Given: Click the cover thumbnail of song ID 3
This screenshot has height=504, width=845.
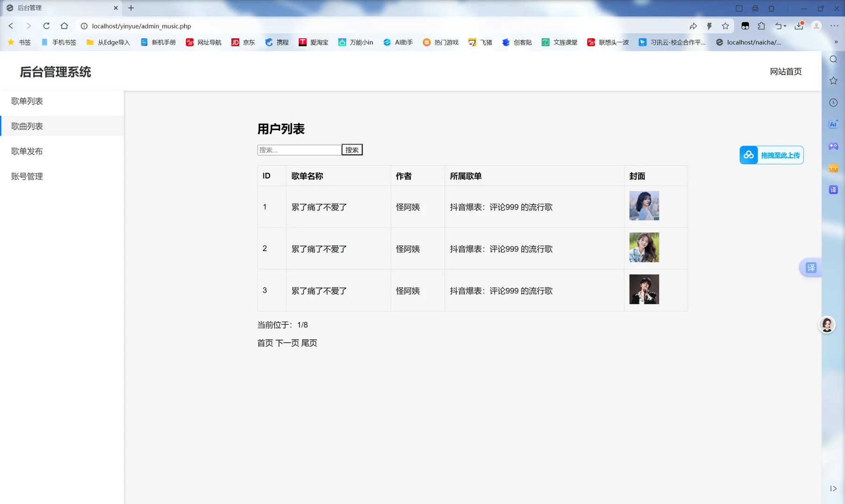Looking at the screenshot, I should pos(644,289).
